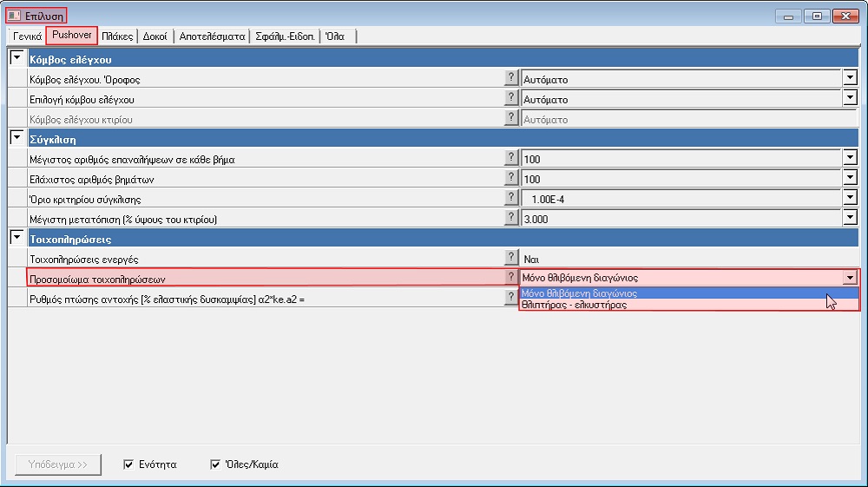Collapse the Σύγκλιση section
This screenshot has height=487, width=868.
click(16, 139)
